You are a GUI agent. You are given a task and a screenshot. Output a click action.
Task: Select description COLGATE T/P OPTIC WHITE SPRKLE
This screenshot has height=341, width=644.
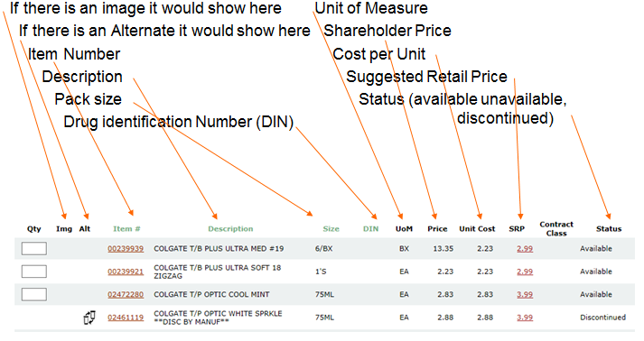(218, 318)
